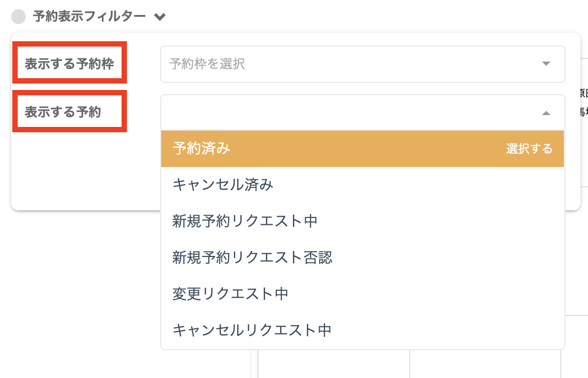Click middle calendar cell beneath the dropdown list
The height and width of the screenshot is (378, 588).
tap(485, 364)
